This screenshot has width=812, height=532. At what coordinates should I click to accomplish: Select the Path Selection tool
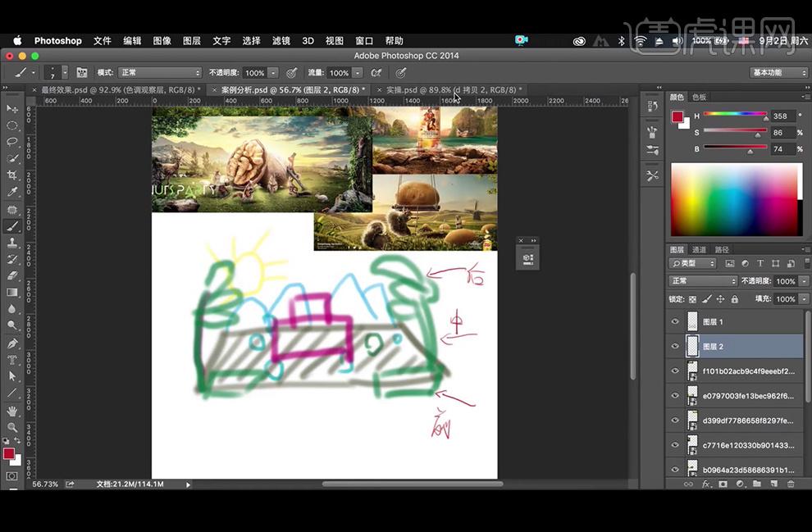click(x=12, y=377)
